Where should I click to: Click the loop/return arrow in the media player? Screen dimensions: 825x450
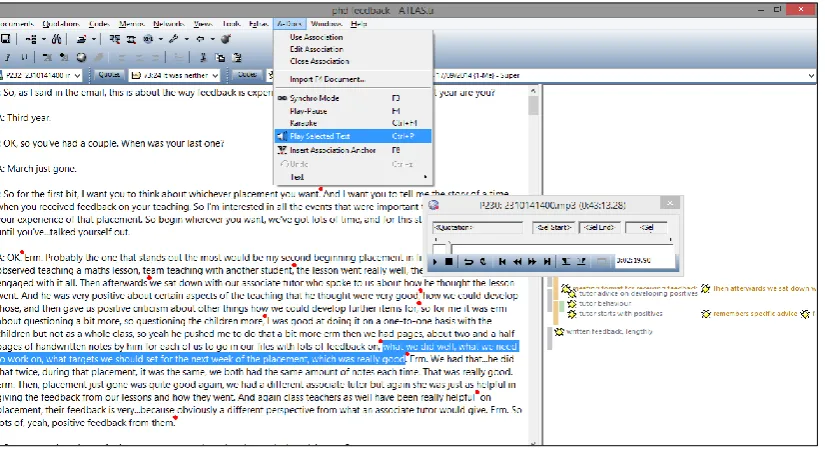[x=468, y=261]
